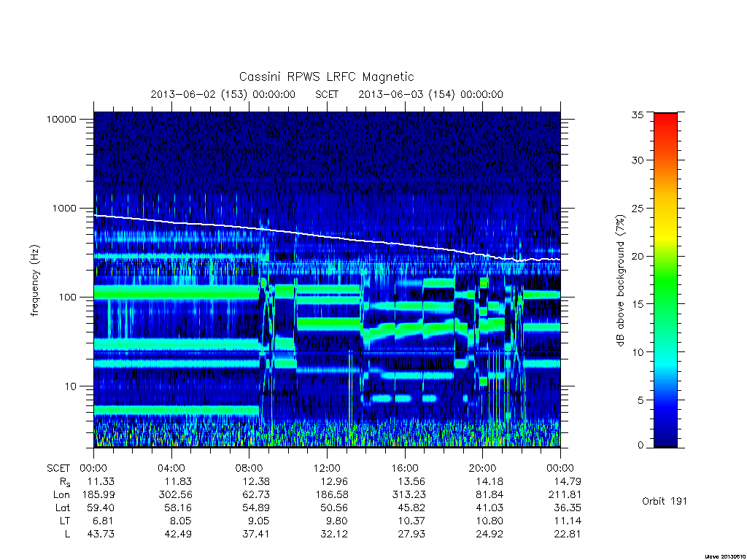Select the 20:00 SCET time label

[x=483, y=468]
